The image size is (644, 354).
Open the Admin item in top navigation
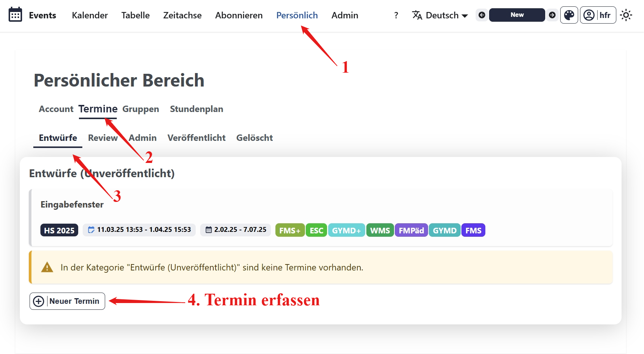[x=345, y=15]
